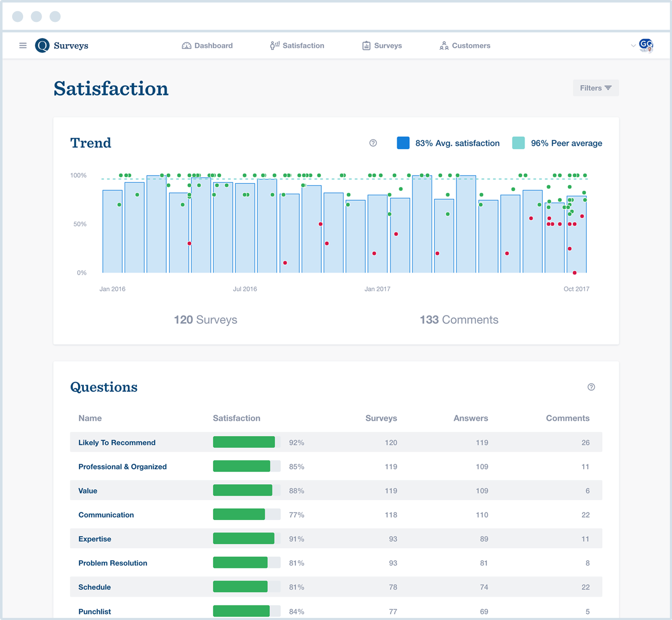Open the Questions help question icon
Viewport: 672px width, 620px height.
591,387
